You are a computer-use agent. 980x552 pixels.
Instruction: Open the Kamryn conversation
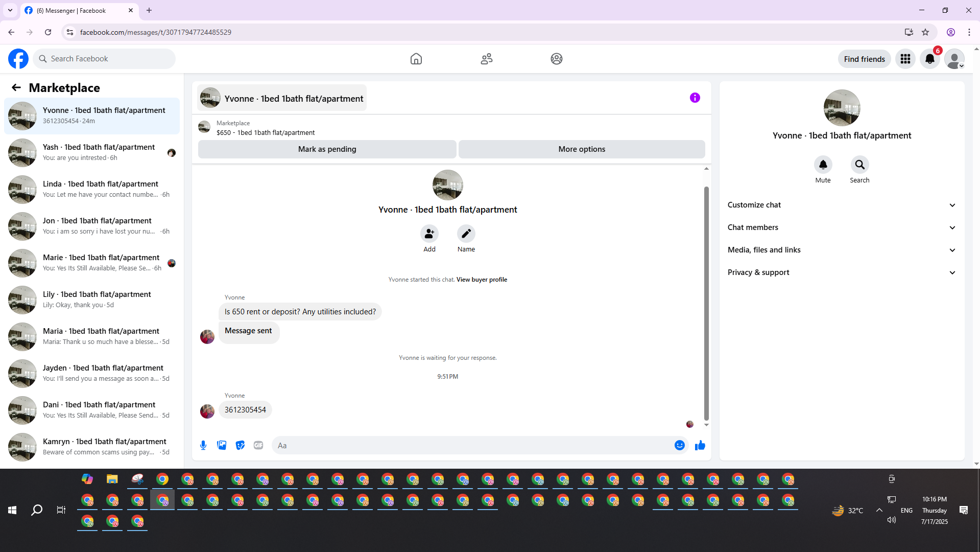tap(92, 447)
